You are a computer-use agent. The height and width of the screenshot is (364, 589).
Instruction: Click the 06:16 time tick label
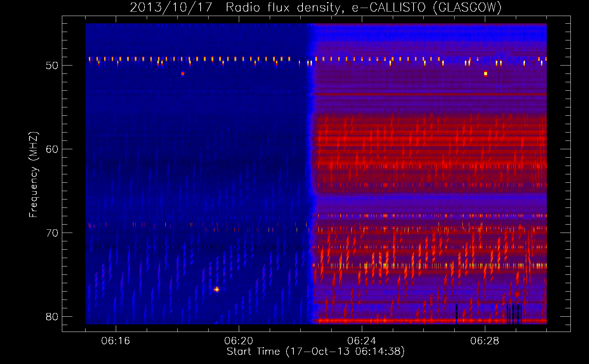tap(116, 341)
